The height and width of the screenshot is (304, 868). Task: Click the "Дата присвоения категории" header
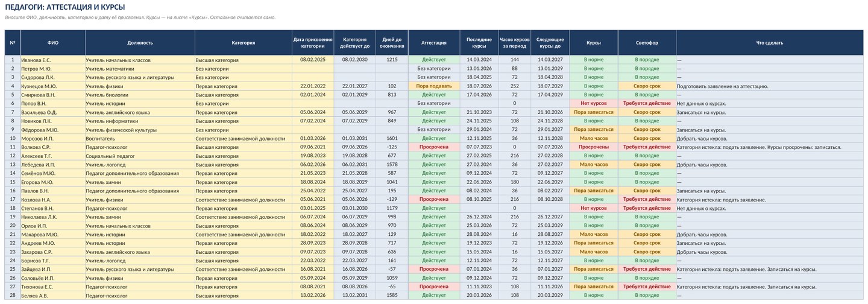point(313,43)
